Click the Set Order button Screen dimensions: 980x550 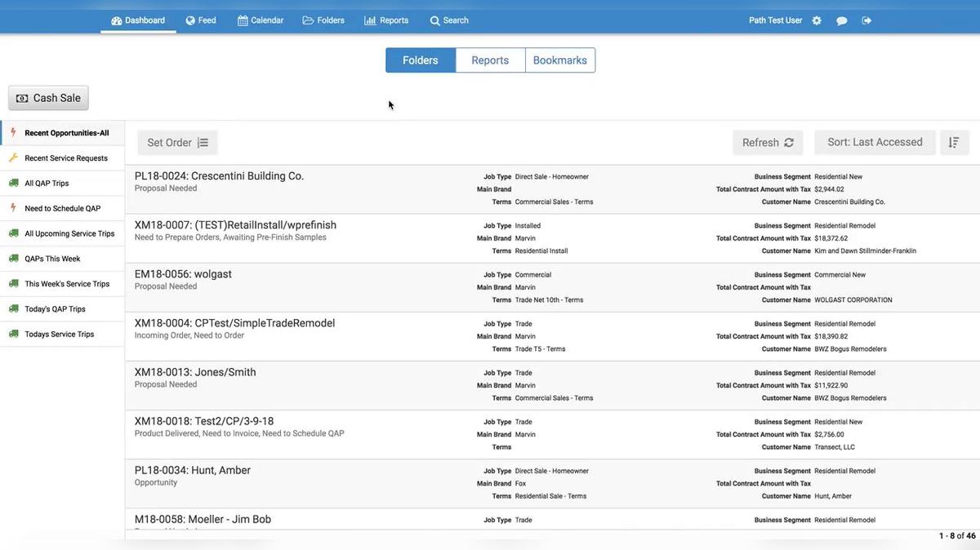(177, 142)
